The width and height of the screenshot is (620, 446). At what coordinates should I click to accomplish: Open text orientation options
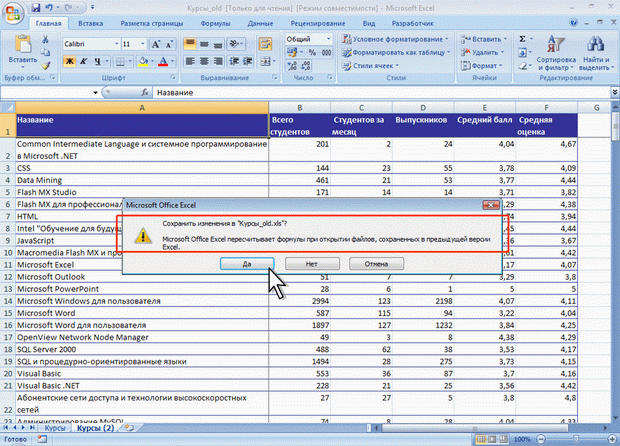tap(236, 44)
